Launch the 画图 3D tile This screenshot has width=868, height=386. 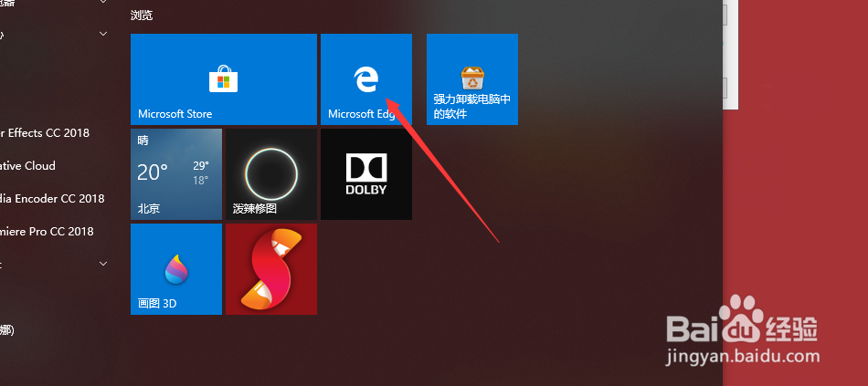coord(176,269)
